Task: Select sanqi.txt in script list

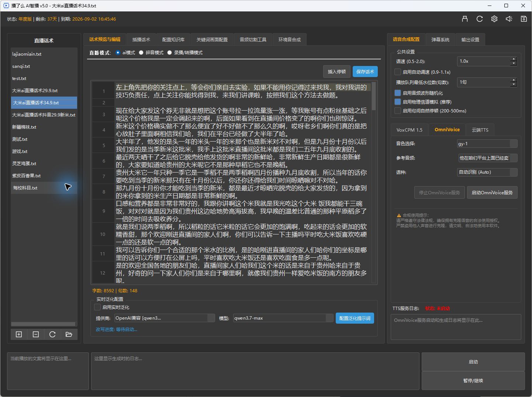Action: click(44, 66)
